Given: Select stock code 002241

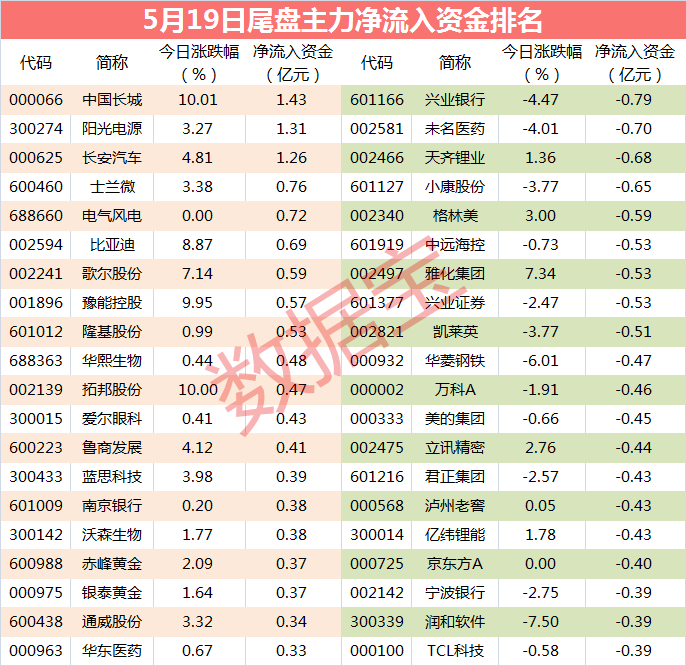Looking at the screenshot, I should point(36,274).
